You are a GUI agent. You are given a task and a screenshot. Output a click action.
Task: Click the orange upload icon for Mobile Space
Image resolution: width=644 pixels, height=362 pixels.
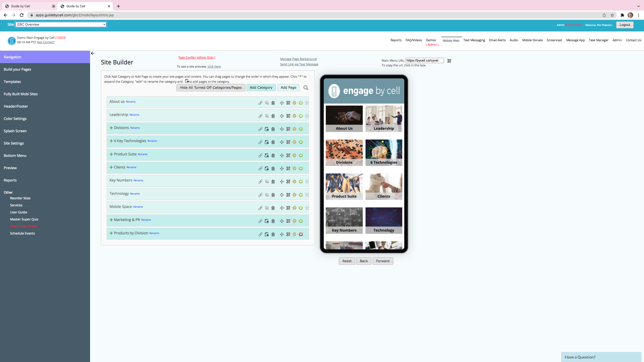pyautogui.click(x=294, y=208)
